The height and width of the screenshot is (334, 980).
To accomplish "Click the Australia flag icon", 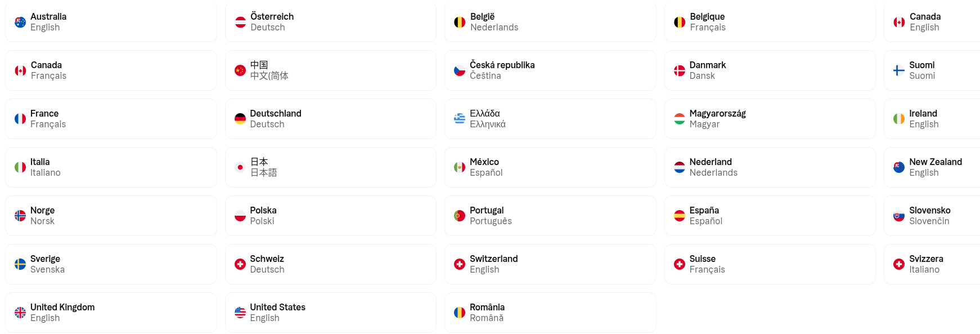I will pos(20,22).
